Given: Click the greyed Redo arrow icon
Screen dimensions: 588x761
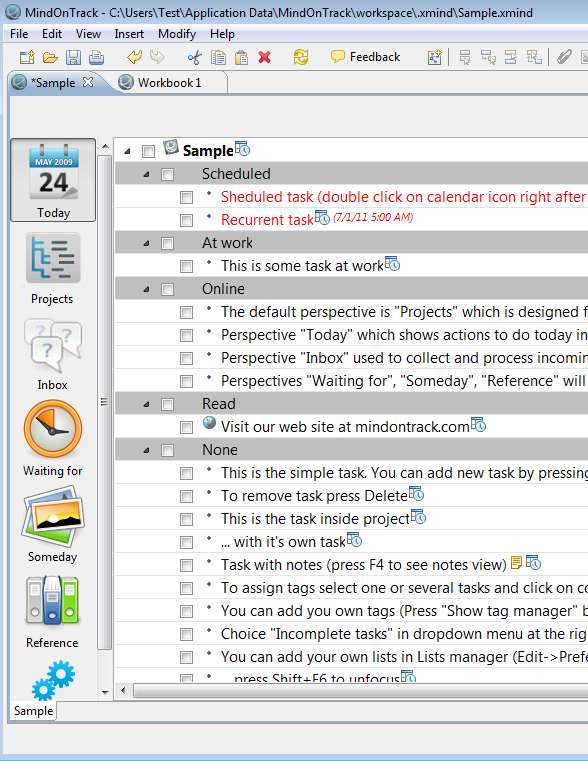Looking at the screenshot, I should [x=157, y=57].
